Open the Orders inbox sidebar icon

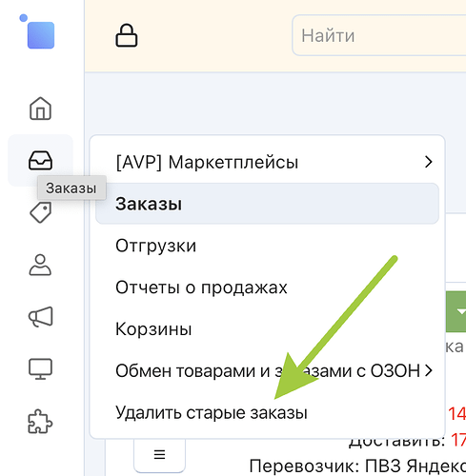(40, 160)
